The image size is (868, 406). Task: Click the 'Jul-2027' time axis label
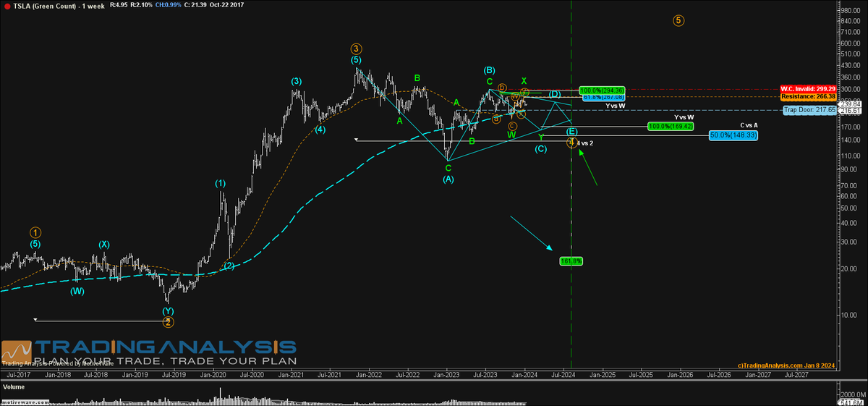point(796,375)
